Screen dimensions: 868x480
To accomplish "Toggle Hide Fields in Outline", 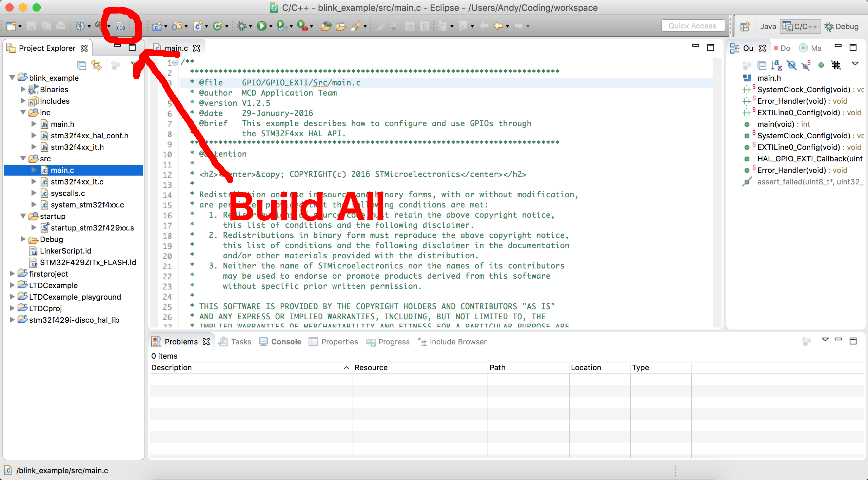I will point(791,65).
